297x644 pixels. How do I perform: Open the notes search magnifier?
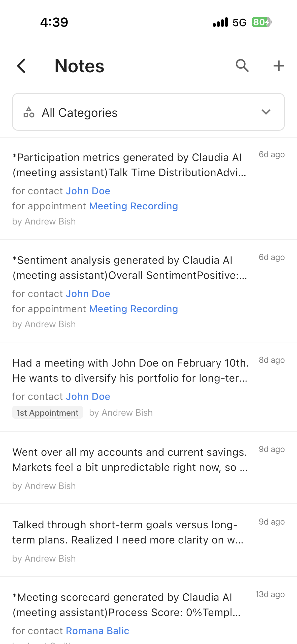[242, 66]
